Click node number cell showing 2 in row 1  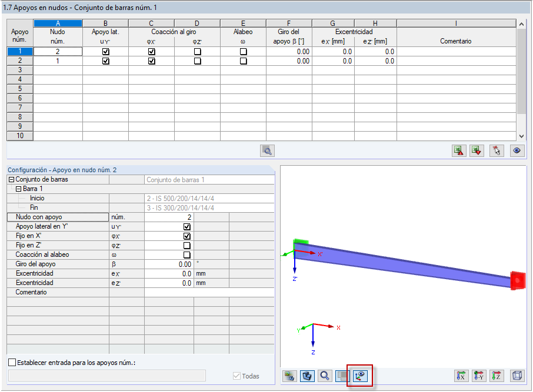tap(58, 52)
